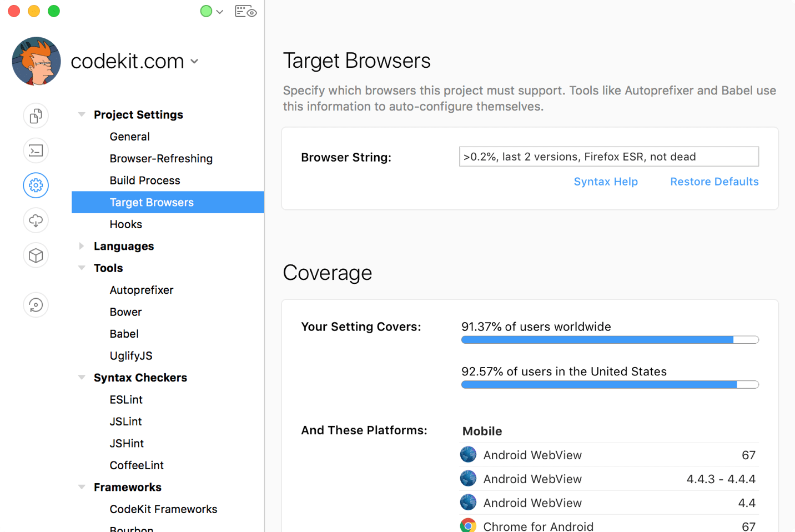Open the cloud download sidebar icon
The height and width of the screenshot is (532, 795).
click(x=36, y=220)
